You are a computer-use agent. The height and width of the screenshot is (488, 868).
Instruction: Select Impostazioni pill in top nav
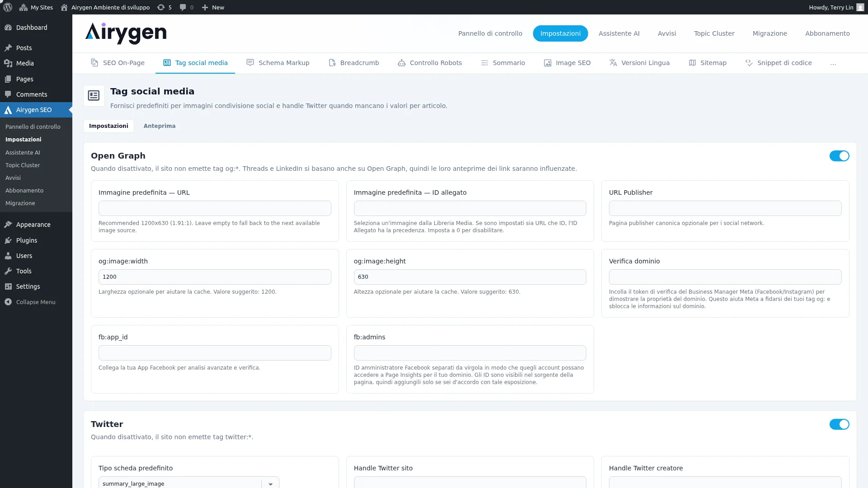[560, 33]
